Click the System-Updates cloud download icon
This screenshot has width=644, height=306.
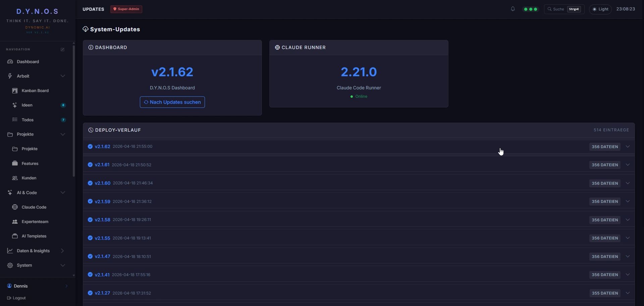point(86,29)
